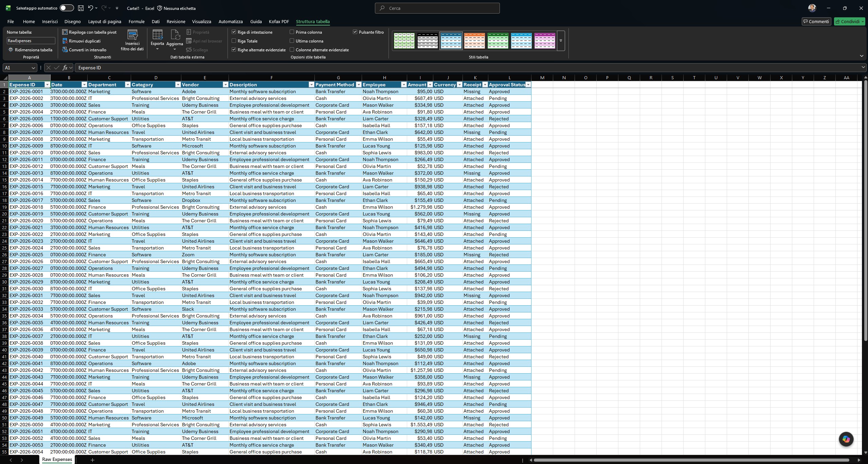Enable Ultima colonna checkbox
This screenshot has height=464, width=868.
pos(292,41)
